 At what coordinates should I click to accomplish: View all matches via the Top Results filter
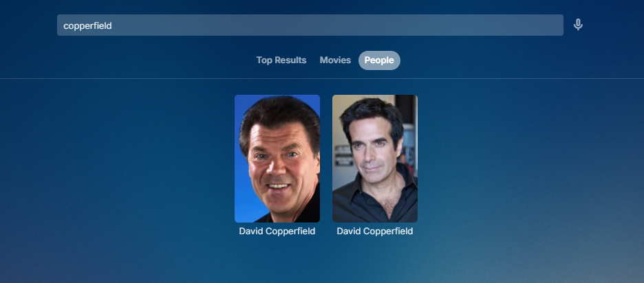[x=281, y=60]
